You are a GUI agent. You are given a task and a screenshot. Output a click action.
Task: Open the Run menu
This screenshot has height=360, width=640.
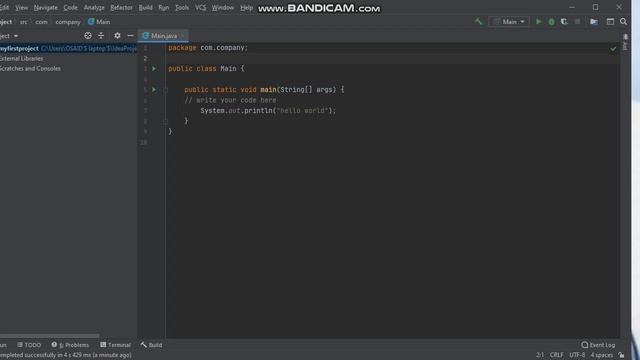click(164, 8)
